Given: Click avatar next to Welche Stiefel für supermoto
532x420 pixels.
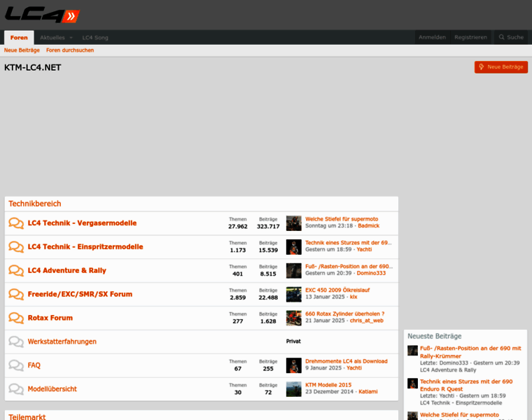Looking at the screenshot, I should coord(293,223).
